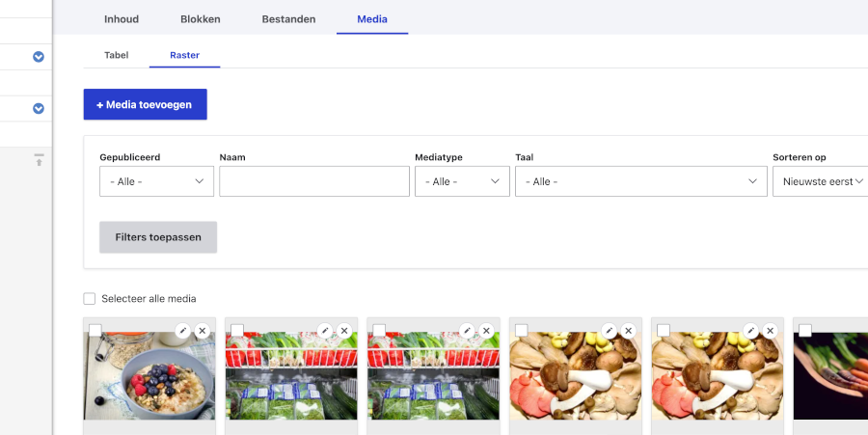
Task: Tick checkbox on the oatmeal bowl thumbnail
Action: (x=95, y=331)
